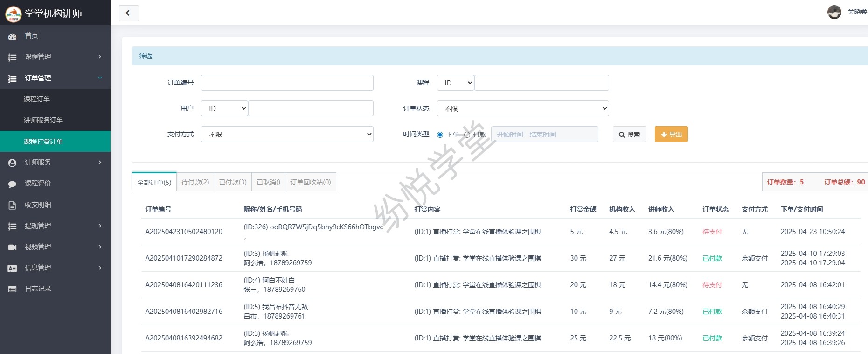Select the 付款 time type radio button
868x354 pixels.
(x=467, y=135)
